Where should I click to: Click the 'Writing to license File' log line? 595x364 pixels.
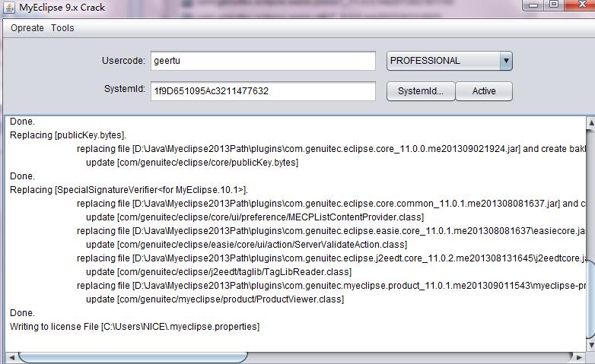(135, 327)
